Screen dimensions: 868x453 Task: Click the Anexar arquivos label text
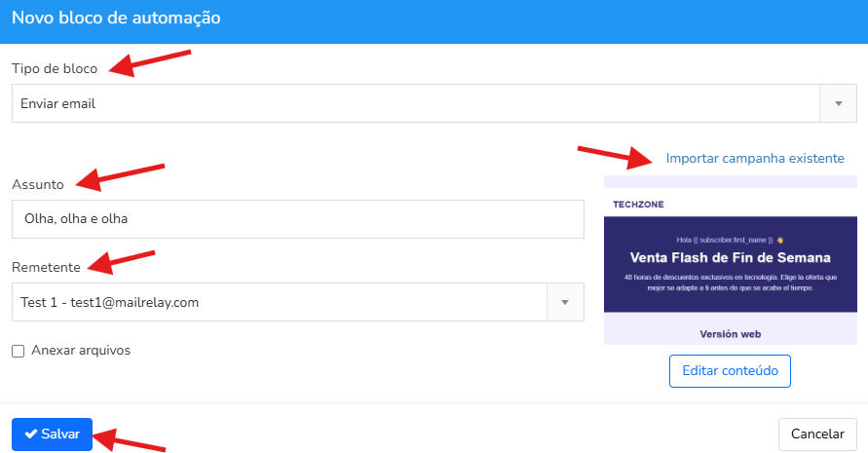click(81, 351)
